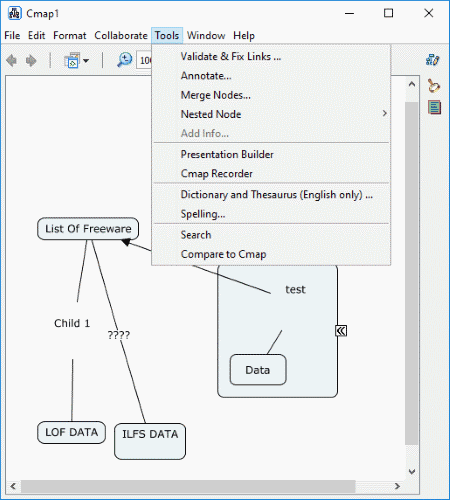
Task: Select the List Of Freeware concept node
Action: click(88, 229)
